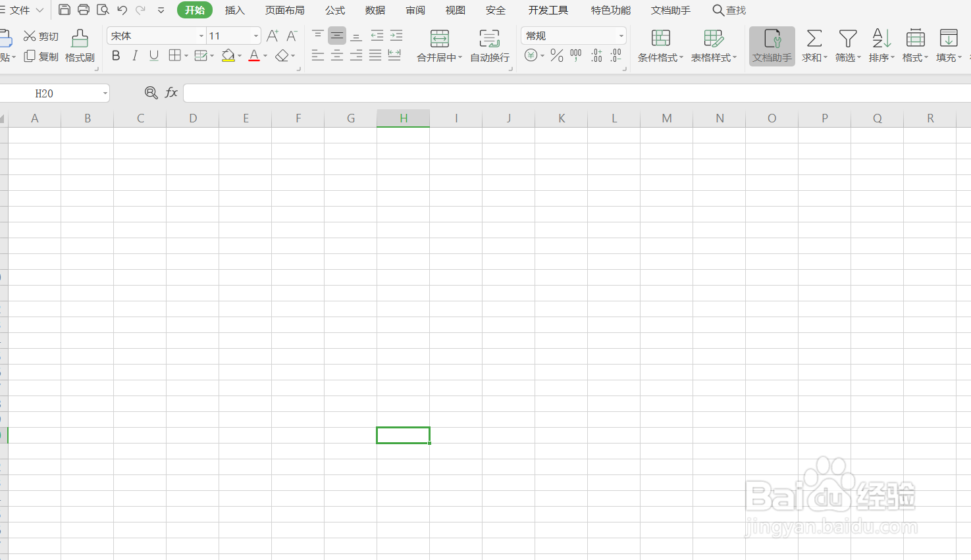Click the 查找 search button
Image resolution: width=971 pixels, height=560 pixels.
[x=729, y=10]
